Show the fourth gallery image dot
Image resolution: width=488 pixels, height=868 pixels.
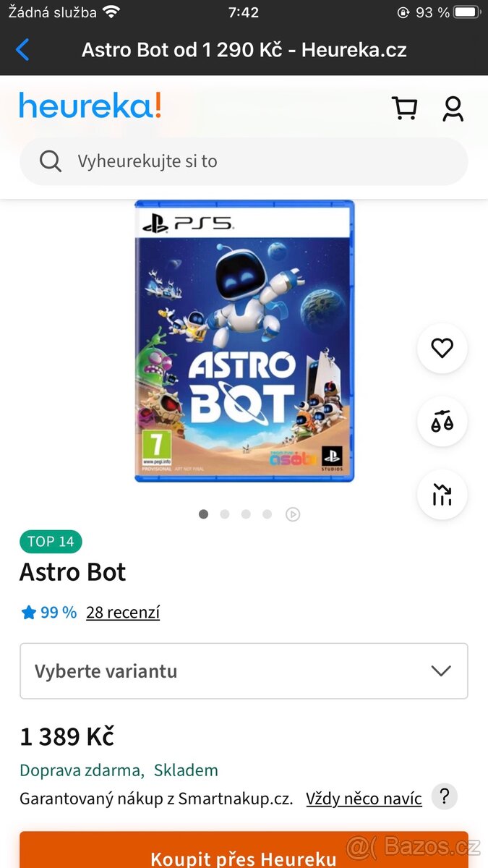pos(267,514)
